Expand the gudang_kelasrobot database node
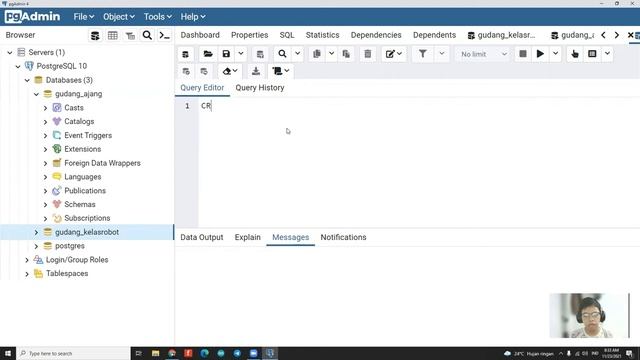This screenshot has width=640, height=360. [36, 232]
